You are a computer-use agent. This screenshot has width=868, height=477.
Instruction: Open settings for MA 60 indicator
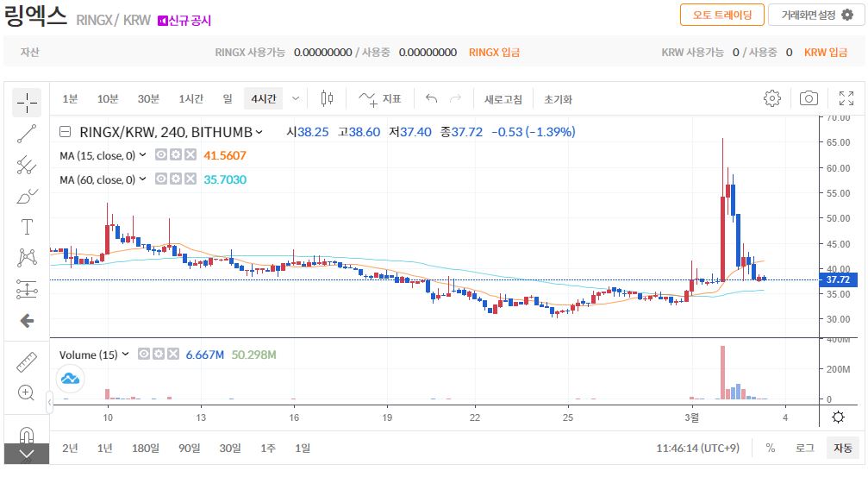pos(176,179)
